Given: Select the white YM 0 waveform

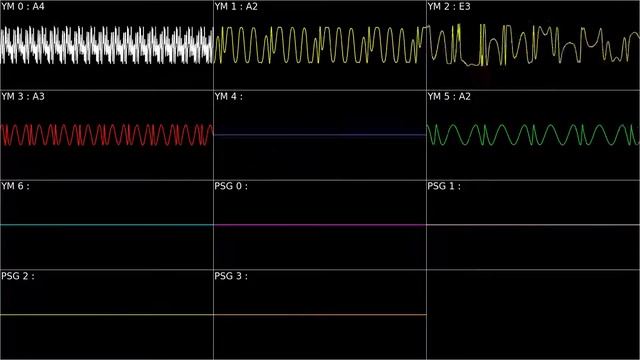Looking at the screenshot, I should (x=107, y=45).
